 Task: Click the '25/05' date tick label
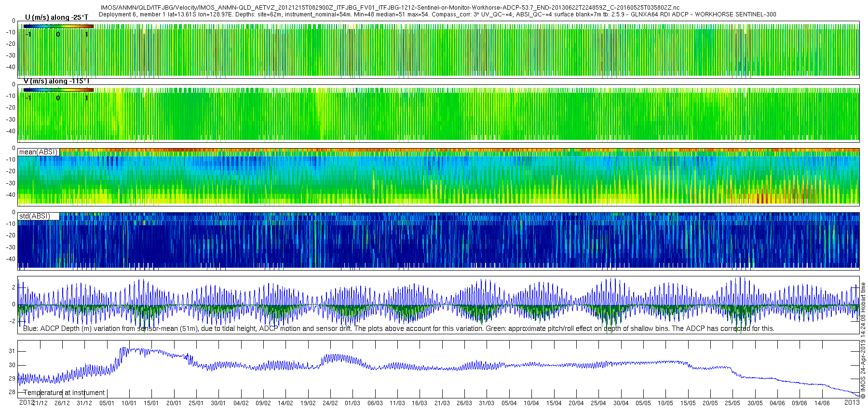(732, 403)
